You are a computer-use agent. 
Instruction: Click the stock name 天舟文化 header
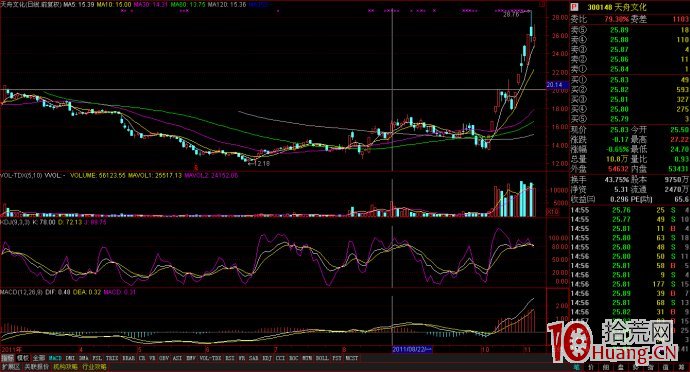coord(631,7)
